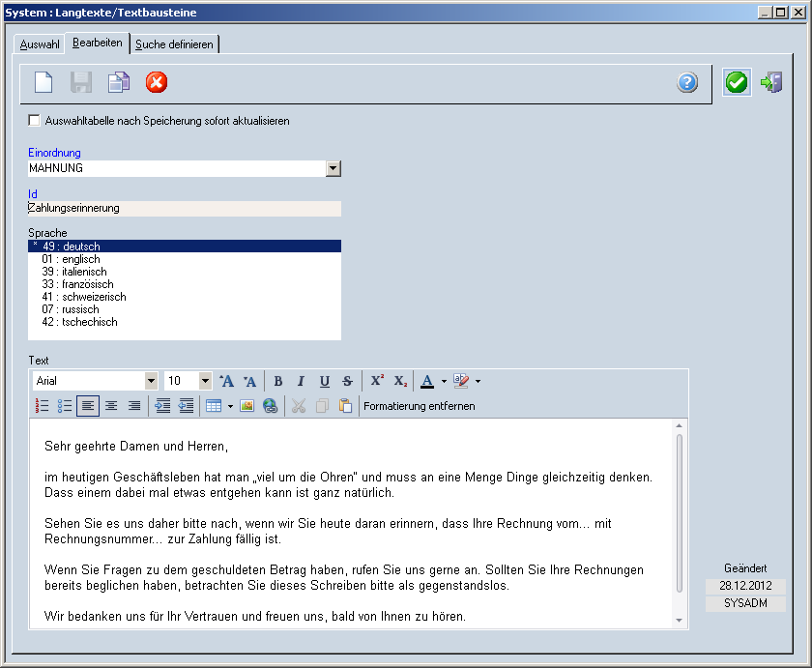Expand the Einordnung dropdown
This screenshot has height=668, width=812.
tap(333, 168)
